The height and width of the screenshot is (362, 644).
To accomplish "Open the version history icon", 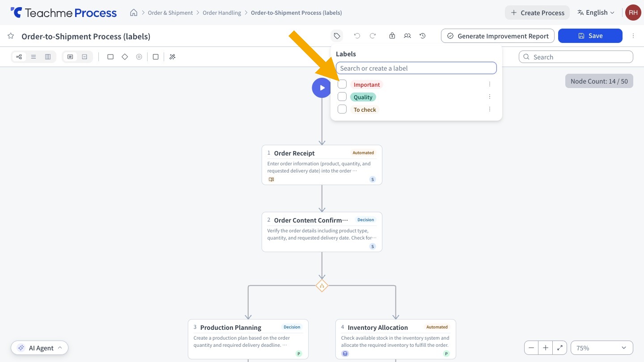I will coord(423,36).
